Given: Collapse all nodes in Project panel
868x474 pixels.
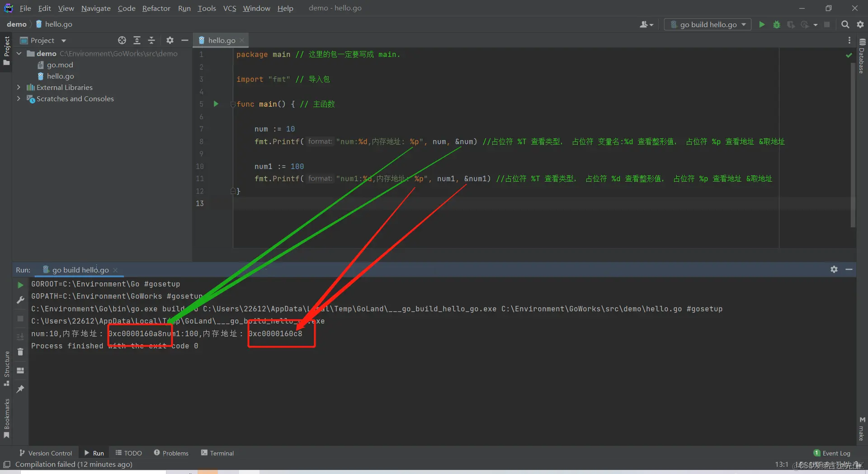Looking at the screenshot, I should coord(151,40).
